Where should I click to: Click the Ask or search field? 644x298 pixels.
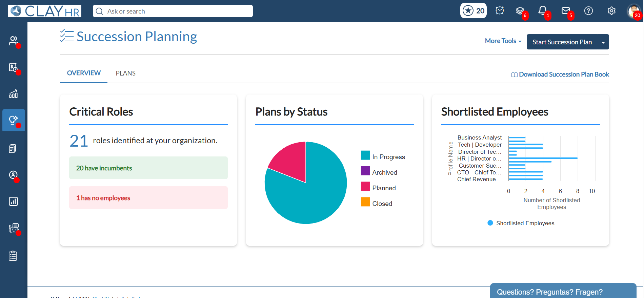coord(173,11)
